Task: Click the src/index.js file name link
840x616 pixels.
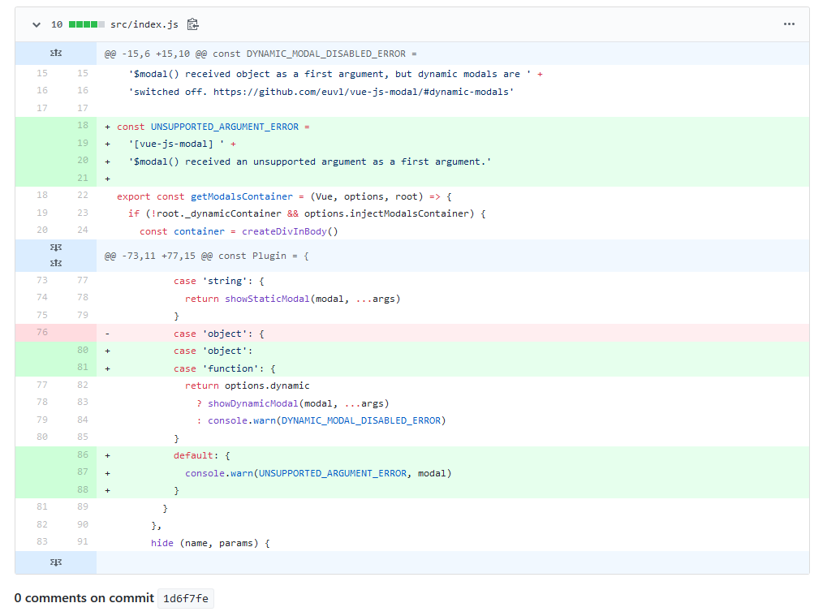Action: point(144,24)
